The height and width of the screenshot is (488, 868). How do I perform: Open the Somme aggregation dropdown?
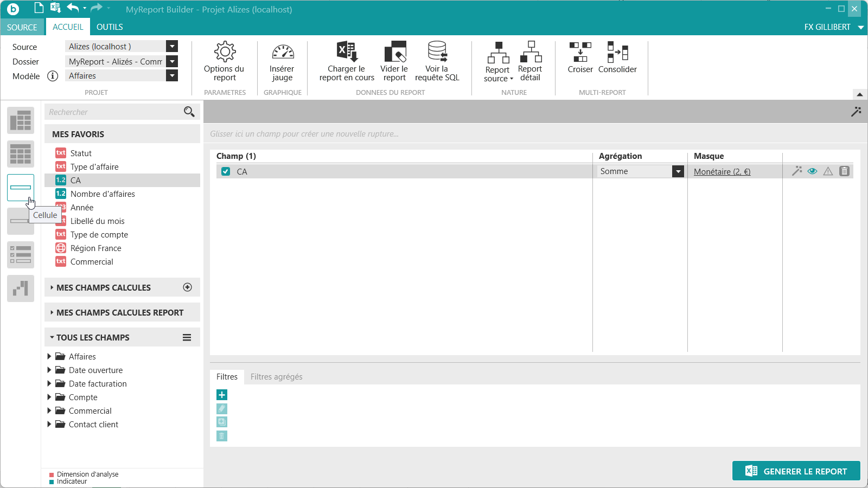678,171
